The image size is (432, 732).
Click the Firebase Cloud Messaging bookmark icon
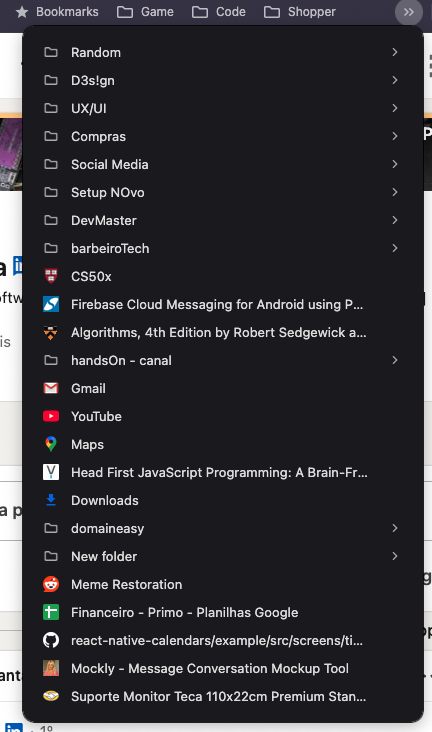pyautogui.click(x=51, y=304)
